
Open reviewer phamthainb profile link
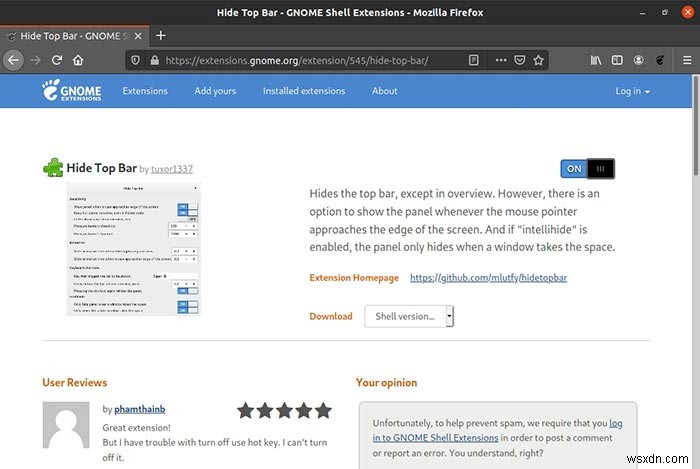coord(140,409)
